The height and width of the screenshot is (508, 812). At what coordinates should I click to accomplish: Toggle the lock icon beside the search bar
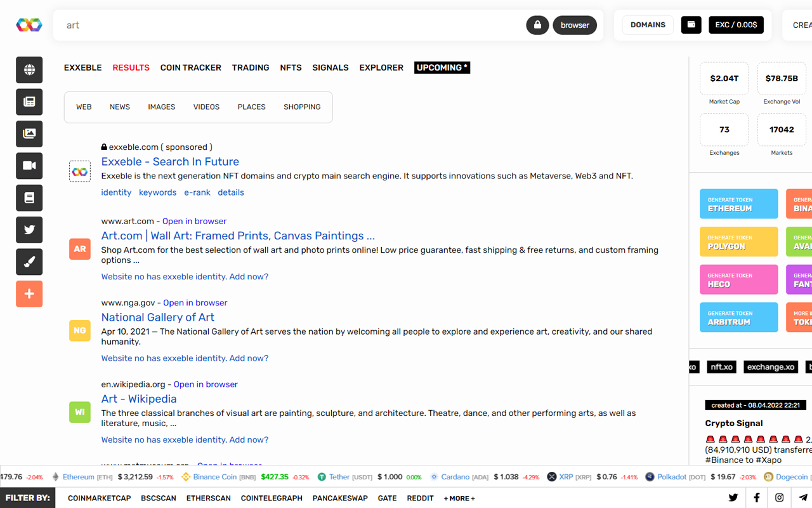click(x=537, y=25)
